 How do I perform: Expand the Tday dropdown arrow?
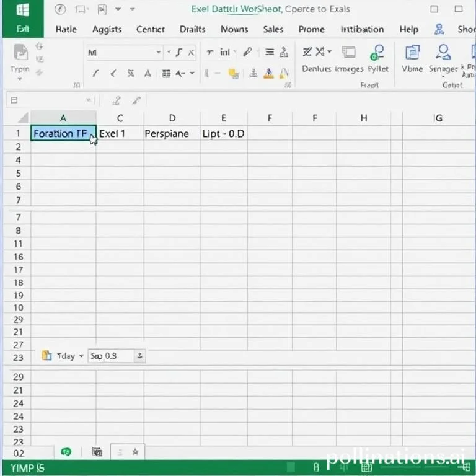click(x=81, y=356)
